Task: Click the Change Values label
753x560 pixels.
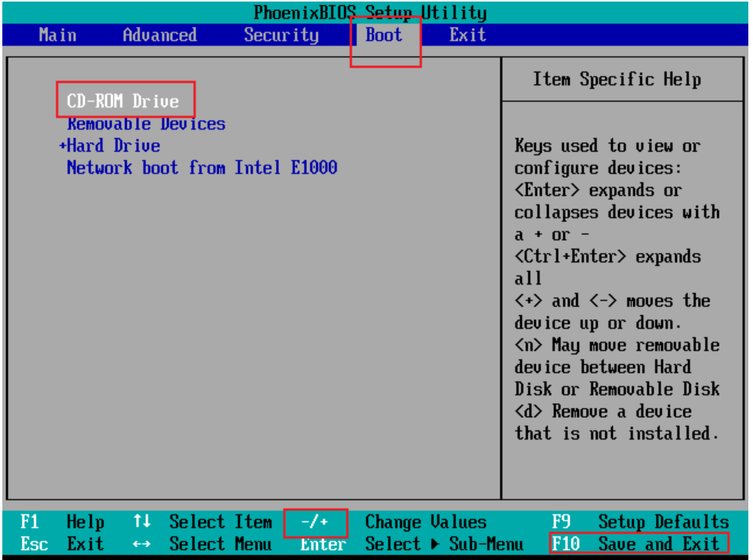Action: (x=426, y=522)
